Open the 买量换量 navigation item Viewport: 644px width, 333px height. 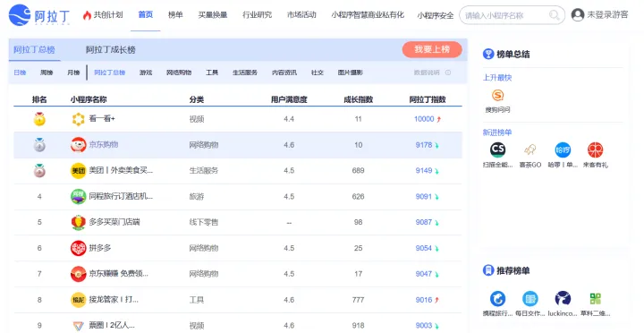(x=213, y=15)
